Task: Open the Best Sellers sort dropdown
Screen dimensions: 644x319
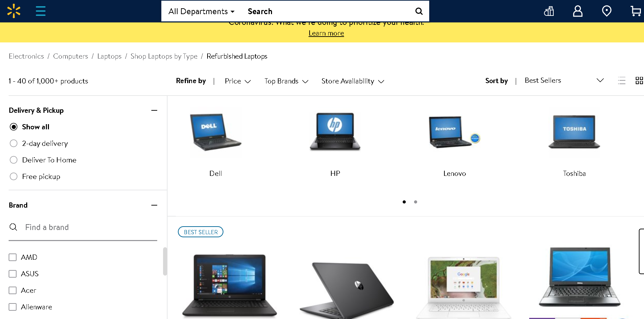Action: (x=564, y=80)
